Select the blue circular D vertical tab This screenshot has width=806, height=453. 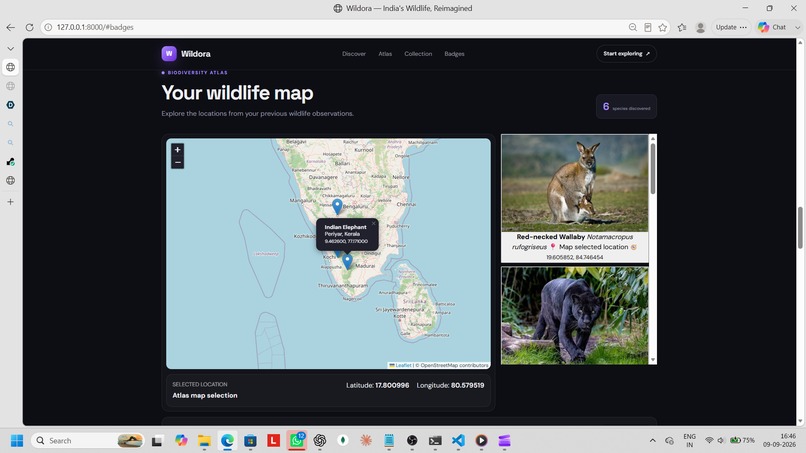pyautogui.click(x=10, y=105)
